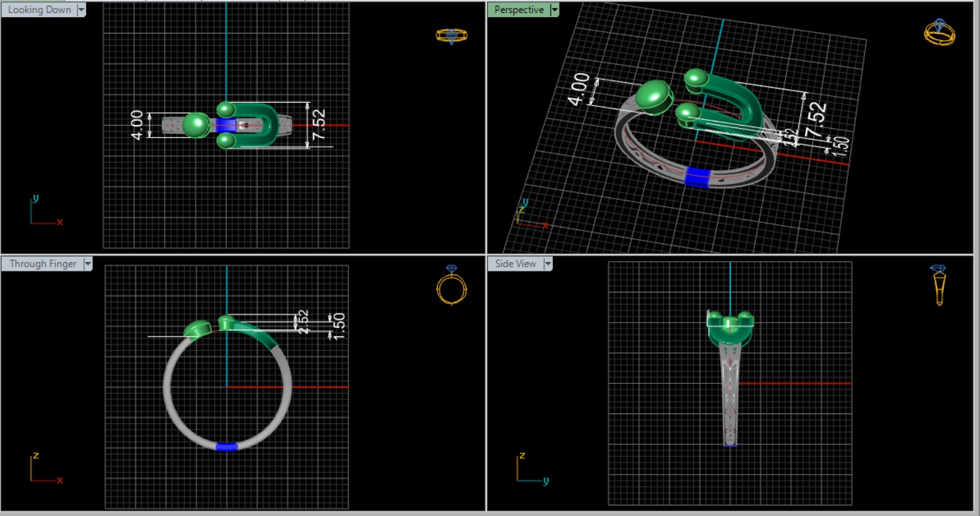Click the perspective ring icon in Perspective viewport

939,32
